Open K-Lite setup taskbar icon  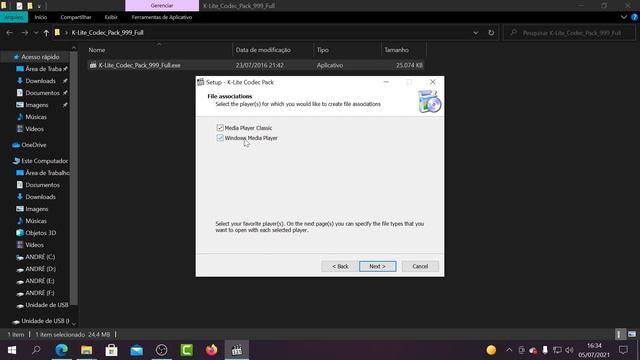(x=237, y=350)
